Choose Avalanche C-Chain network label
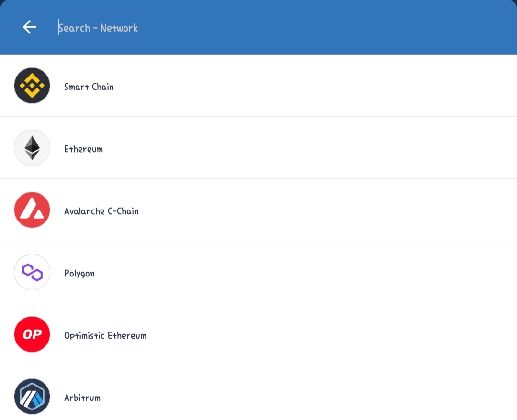 [101, 211]
